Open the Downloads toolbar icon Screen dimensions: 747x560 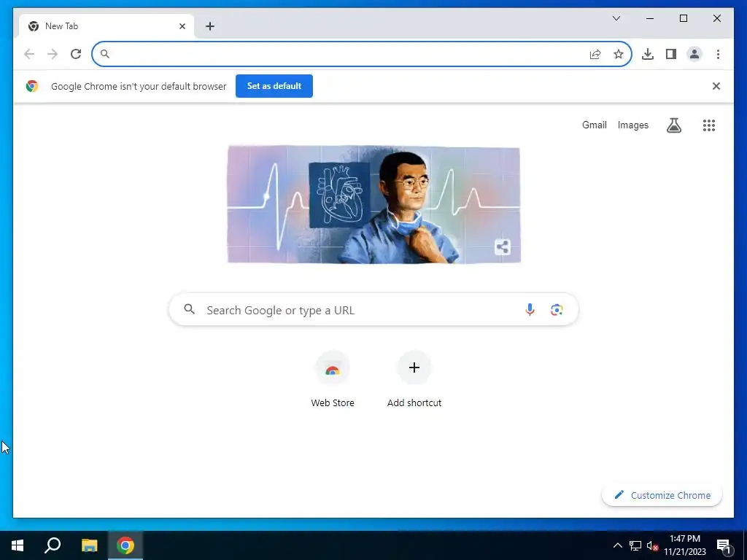tap(648, 54)
